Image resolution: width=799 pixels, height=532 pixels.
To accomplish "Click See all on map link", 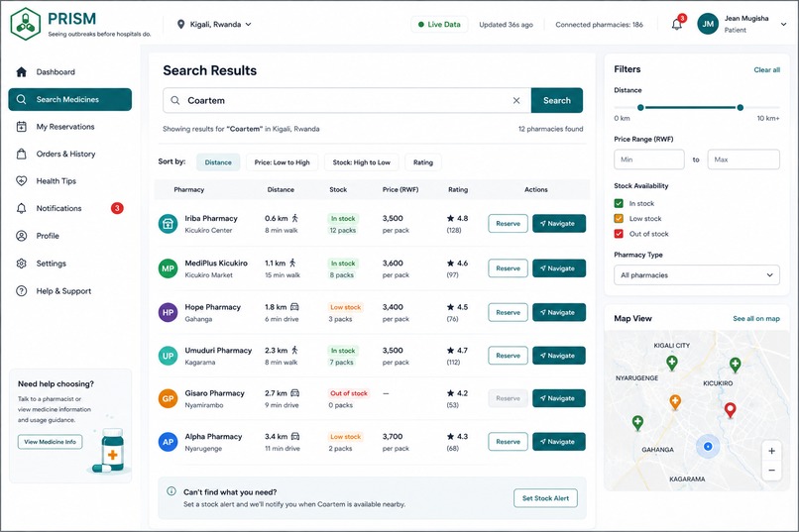I will (756, 319).
